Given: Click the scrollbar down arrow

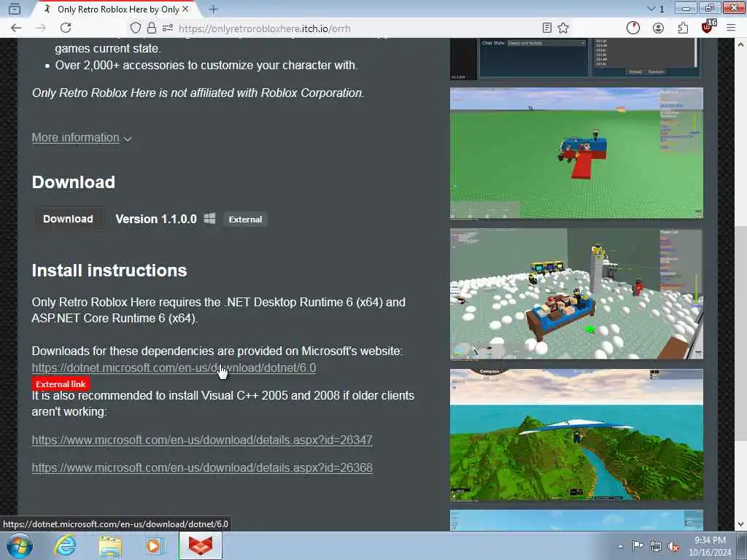Looking at the screenshot, I should pyautogui.click(x=740, y=524).
